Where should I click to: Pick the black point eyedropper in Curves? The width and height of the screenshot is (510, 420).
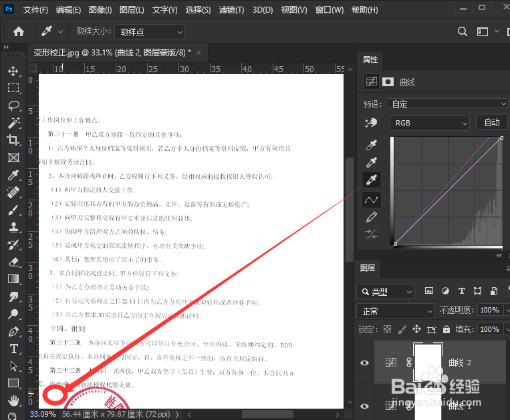click(x=372, y=145)
